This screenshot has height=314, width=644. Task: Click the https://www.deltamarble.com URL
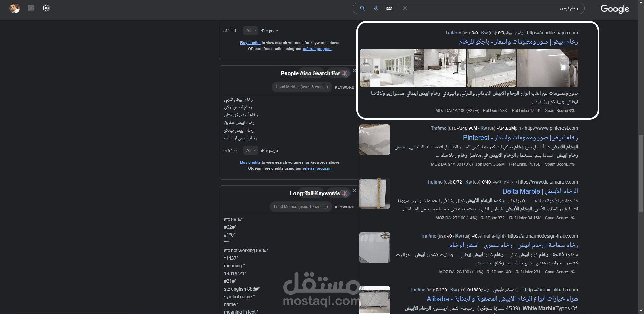tap(548, 182)
